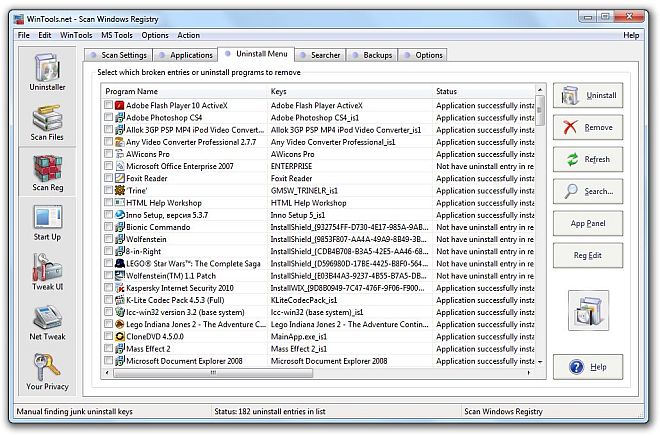Open the Tweak UI tool

[48, 272]
